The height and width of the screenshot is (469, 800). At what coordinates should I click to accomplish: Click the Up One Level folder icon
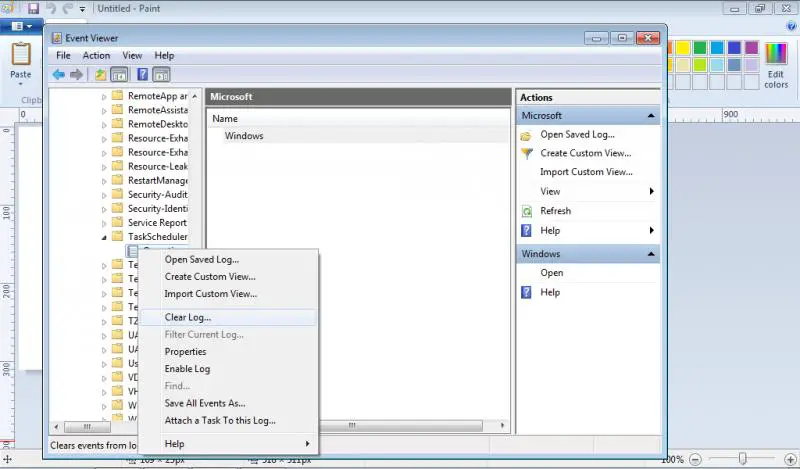pos(101,75)
